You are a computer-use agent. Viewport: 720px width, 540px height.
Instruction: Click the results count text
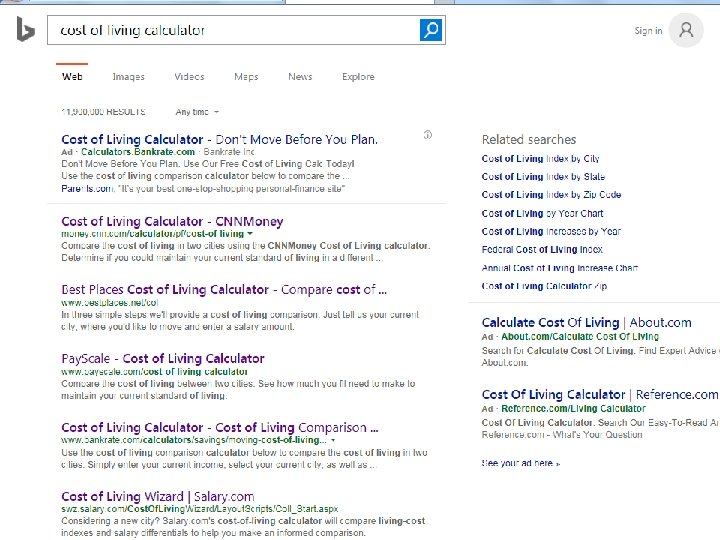pyautogui.click(x=103, y=112)
